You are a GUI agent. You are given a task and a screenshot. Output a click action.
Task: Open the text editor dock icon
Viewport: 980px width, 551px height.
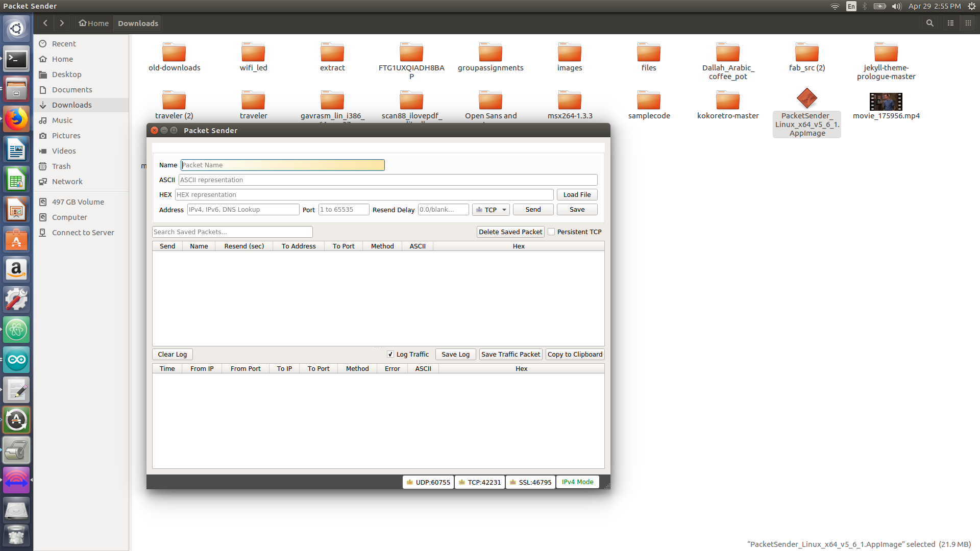[16, 390]
